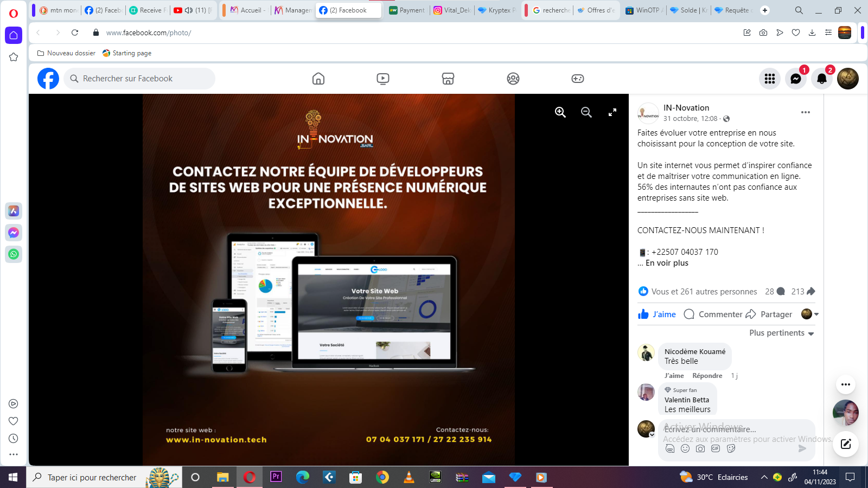The height and width of the screenshot is (488, 868).
Task: Open Messenger chats icon
Action: click(x=796, y=79)
